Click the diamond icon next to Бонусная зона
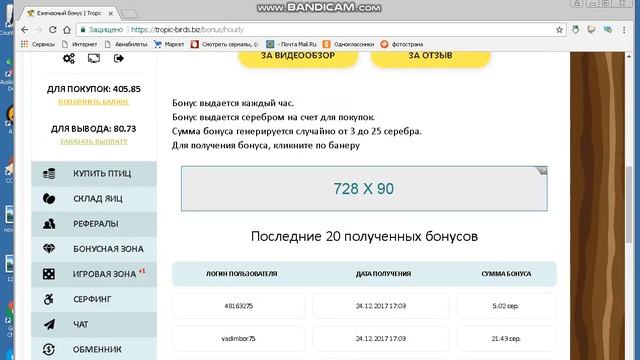This screenshot has width=640, height=360. coord(49,249)
